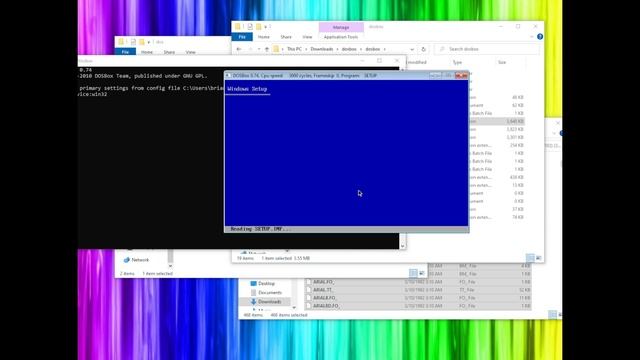
Task: Click first dosbox segment in address breadcrumb
Action: tap(349, 49)
